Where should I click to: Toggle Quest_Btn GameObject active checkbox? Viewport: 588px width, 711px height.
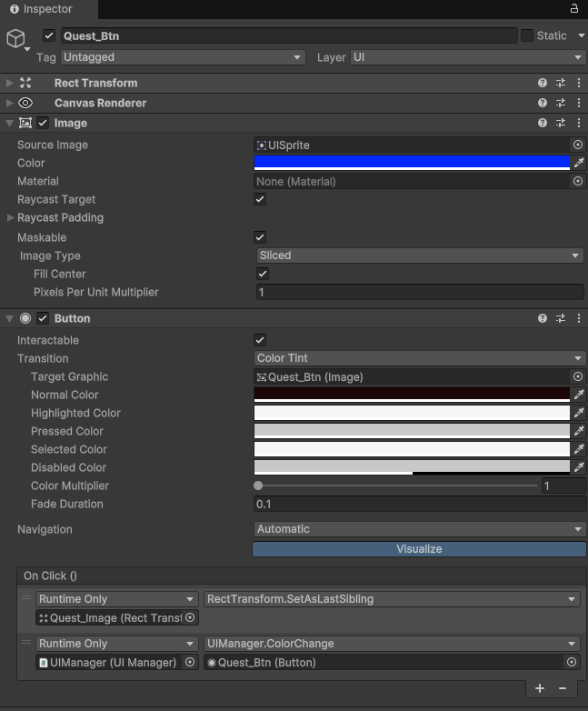tap(49, 35)
